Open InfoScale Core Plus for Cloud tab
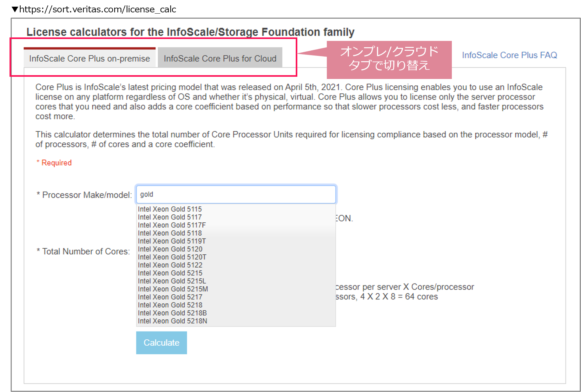 coord(220,58)
